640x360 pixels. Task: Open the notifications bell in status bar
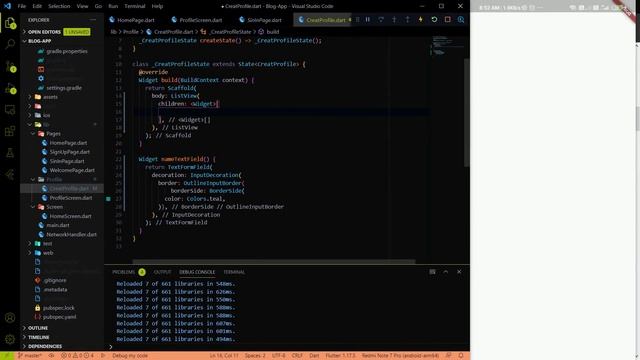click(x=461, y=356)
